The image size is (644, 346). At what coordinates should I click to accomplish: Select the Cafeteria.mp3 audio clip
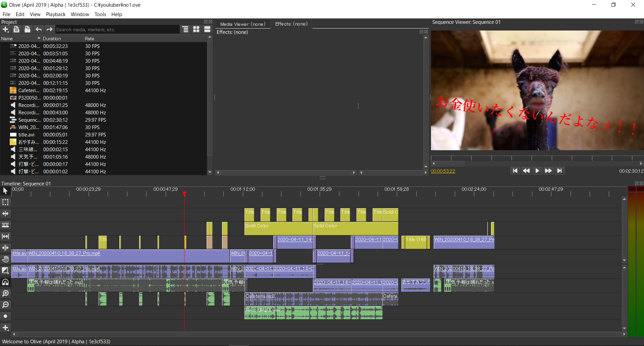pos(314,299)
